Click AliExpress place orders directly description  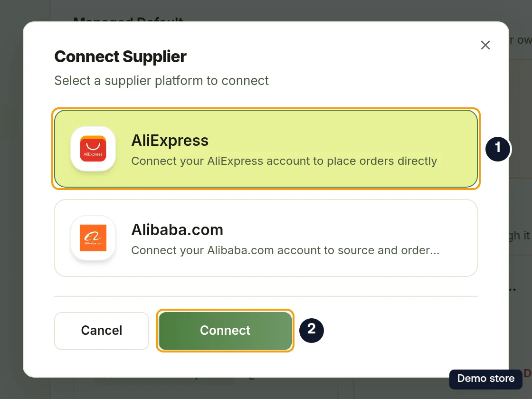[x=284, y=161]
